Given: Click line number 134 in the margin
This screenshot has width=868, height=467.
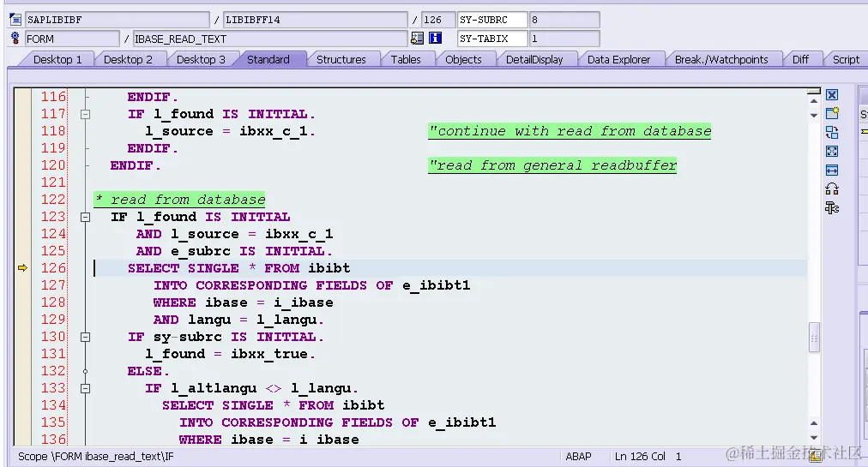Looking at the screenshot, I should click(53, 405).
